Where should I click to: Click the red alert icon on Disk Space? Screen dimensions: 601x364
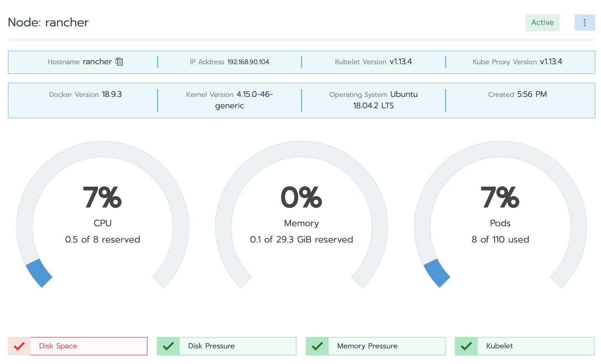[20, 345]
